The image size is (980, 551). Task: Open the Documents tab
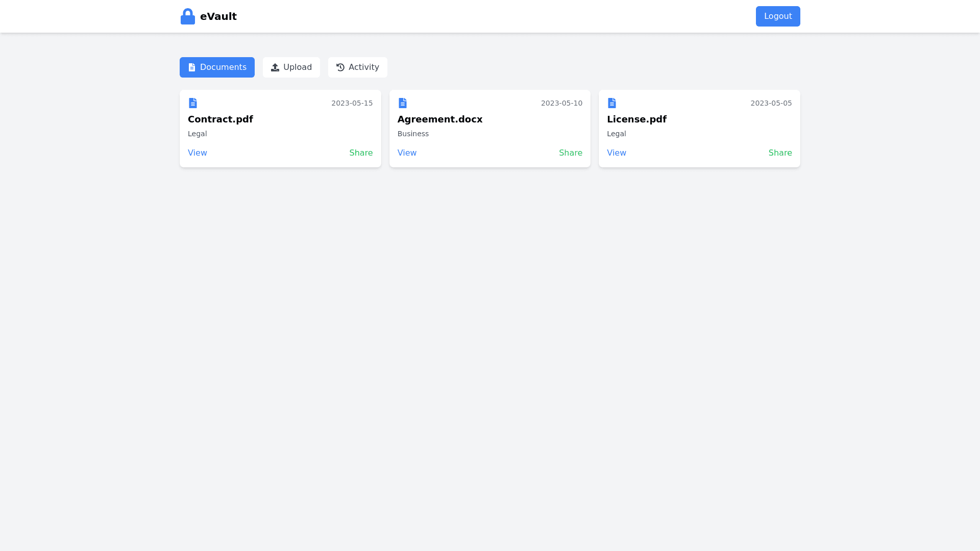[217, 67]
